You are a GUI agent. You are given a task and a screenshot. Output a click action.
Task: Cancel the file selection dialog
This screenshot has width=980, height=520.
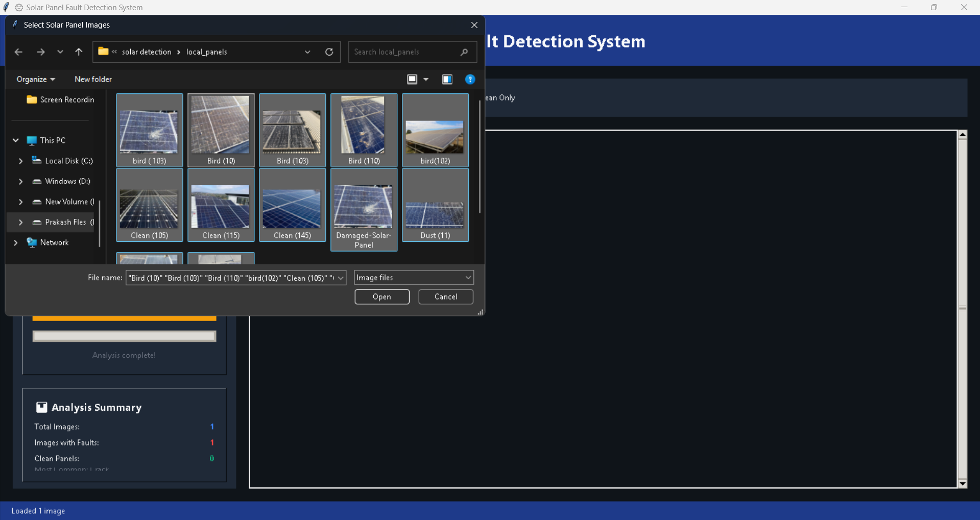pyautogui.click(x=446, y=296)
